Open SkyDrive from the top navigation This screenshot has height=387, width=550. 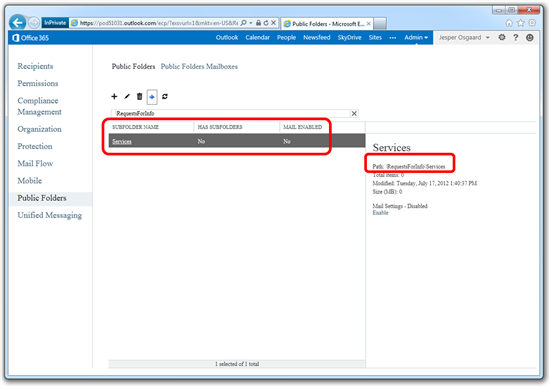(349, 38)
